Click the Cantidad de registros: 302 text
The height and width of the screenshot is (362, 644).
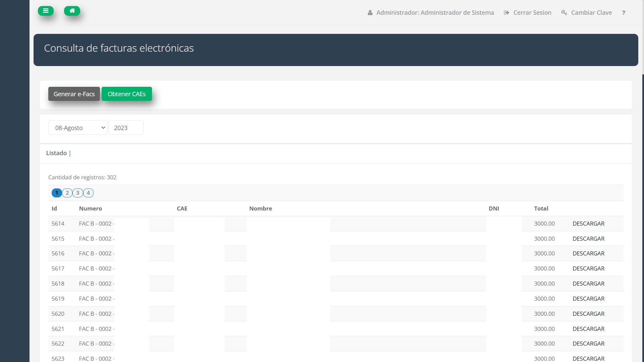pos(82,177)
